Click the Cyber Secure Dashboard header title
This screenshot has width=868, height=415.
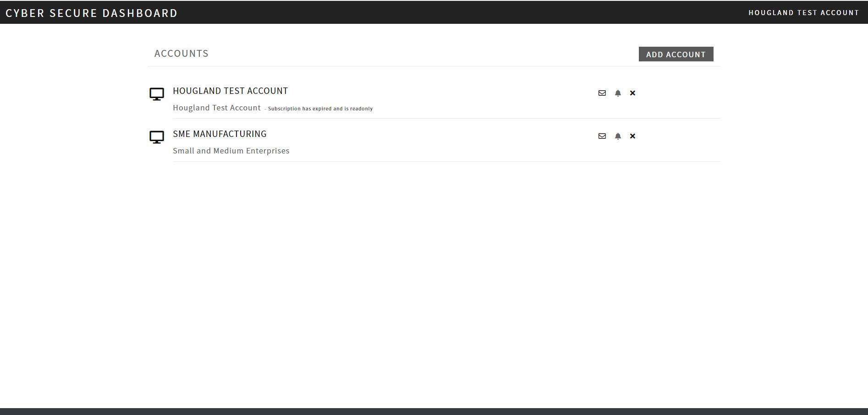click(x=92, y=13)
